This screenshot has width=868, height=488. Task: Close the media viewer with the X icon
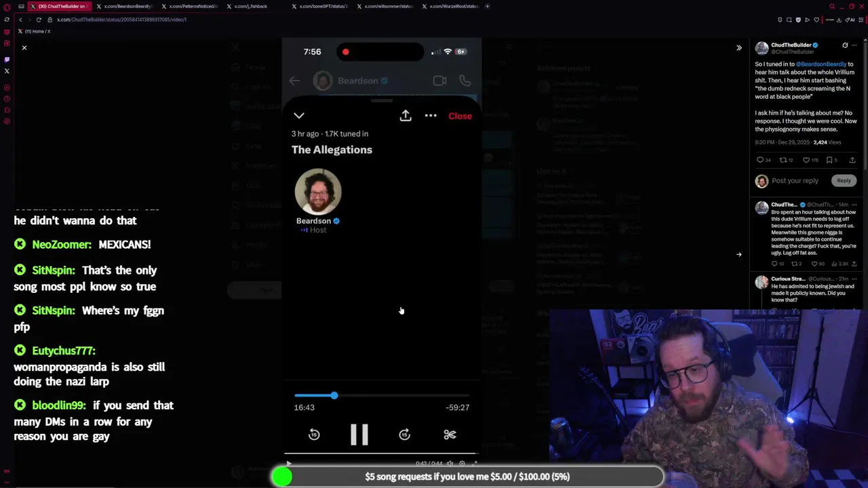click(24, 47)
